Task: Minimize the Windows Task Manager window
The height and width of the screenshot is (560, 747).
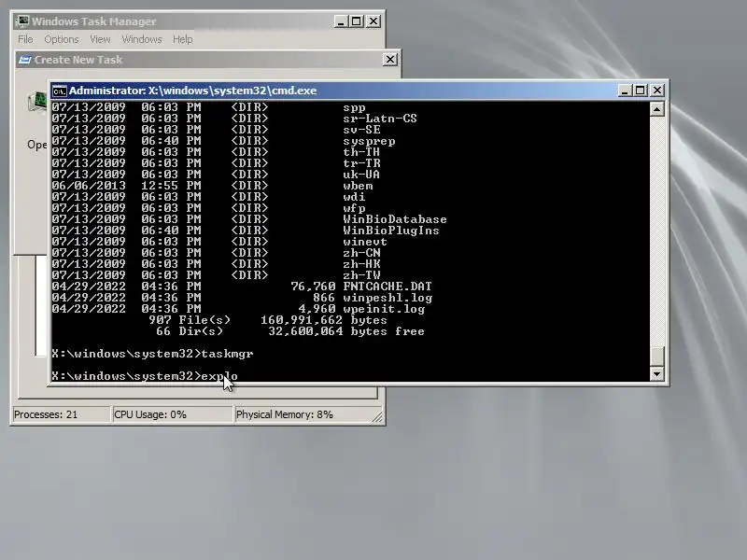Action: click(x=341, y=21)
